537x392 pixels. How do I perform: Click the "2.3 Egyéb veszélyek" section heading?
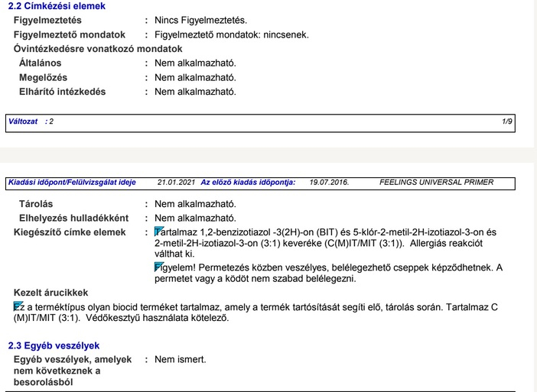tap(55, 345)
